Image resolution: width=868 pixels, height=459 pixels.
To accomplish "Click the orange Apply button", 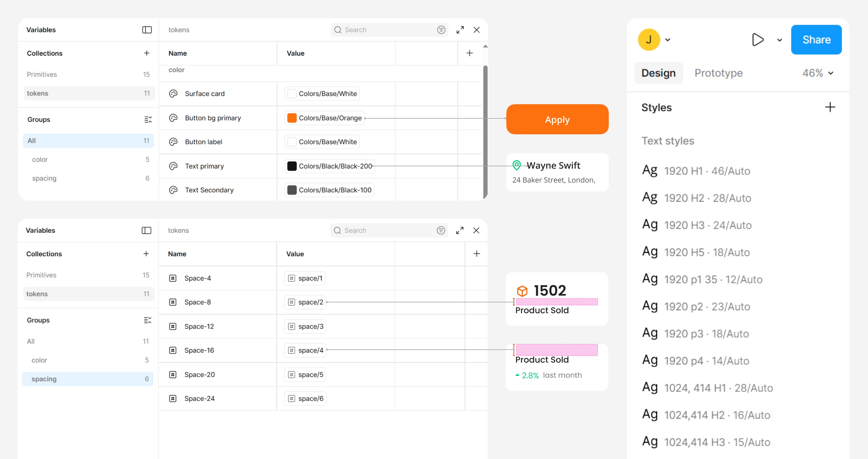I will 557,120.
